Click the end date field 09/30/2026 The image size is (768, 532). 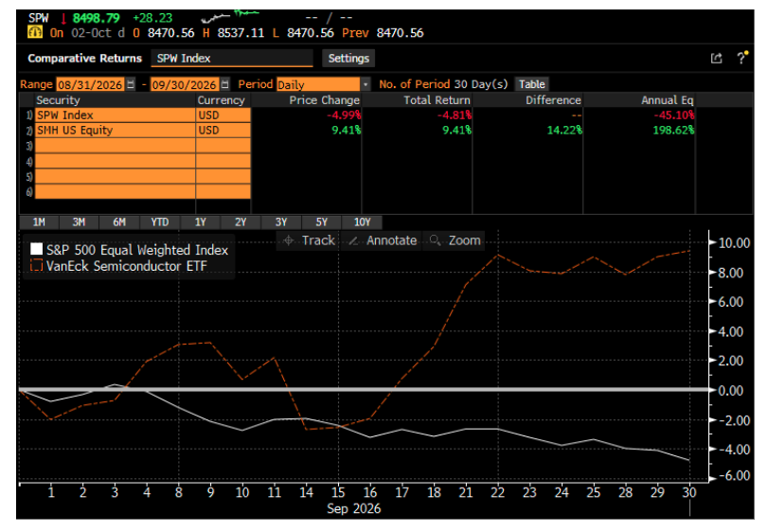click(x=184, y=84)
